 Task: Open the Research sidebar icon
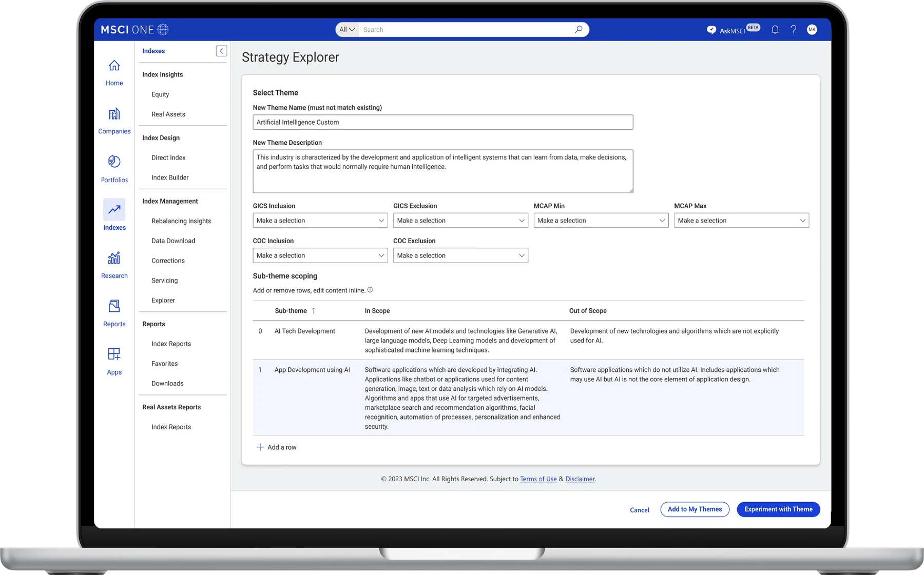click(x=114, y=257)
